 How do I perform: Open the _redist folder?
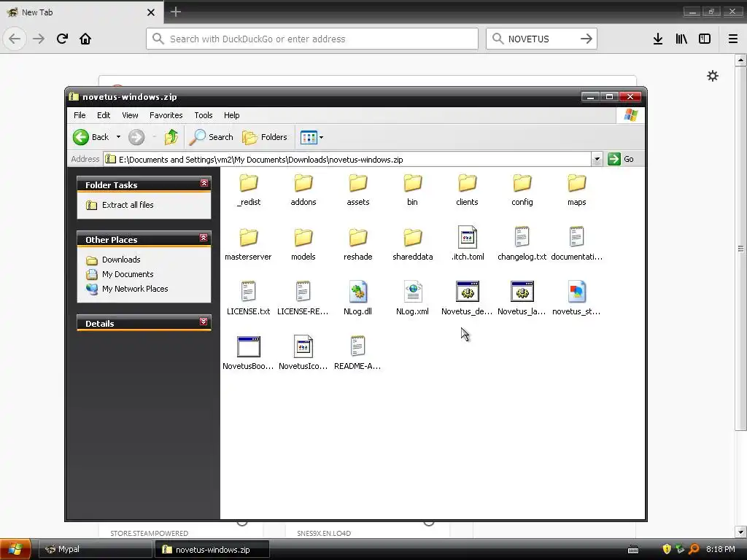click(x=248, y=190)
